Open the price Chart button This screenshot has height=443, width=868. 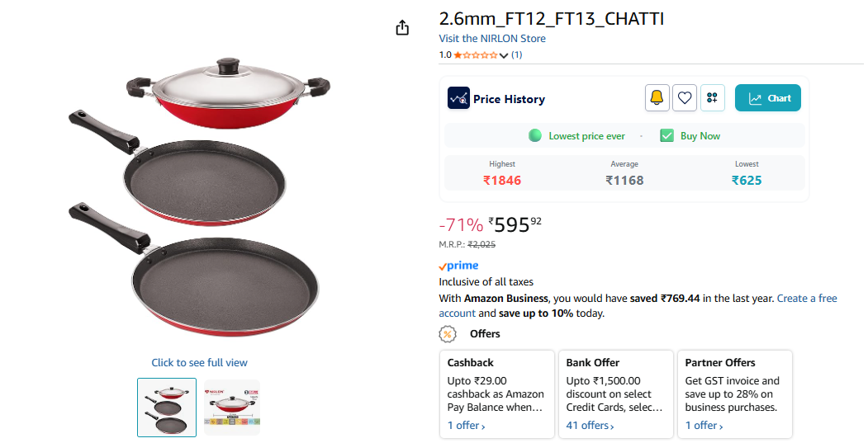click(768, 98)
